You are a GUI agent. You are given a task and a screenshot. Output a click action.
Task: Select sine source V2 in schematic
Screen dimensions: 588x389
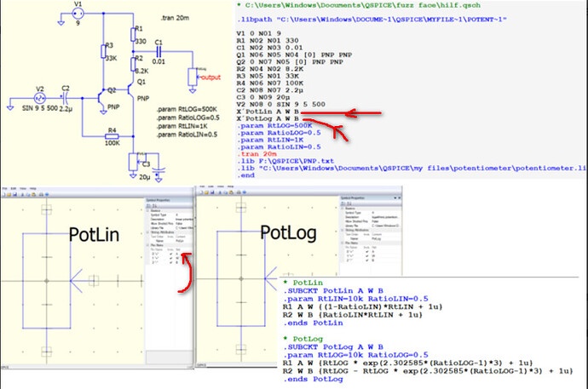[x=40, y=99]
